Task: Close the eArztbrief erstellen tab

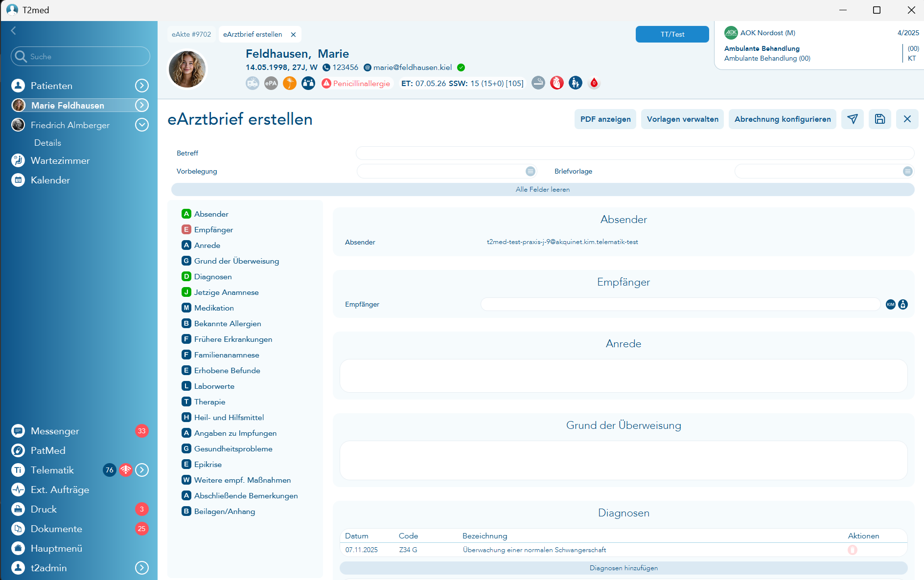Action: pos(293,35)
